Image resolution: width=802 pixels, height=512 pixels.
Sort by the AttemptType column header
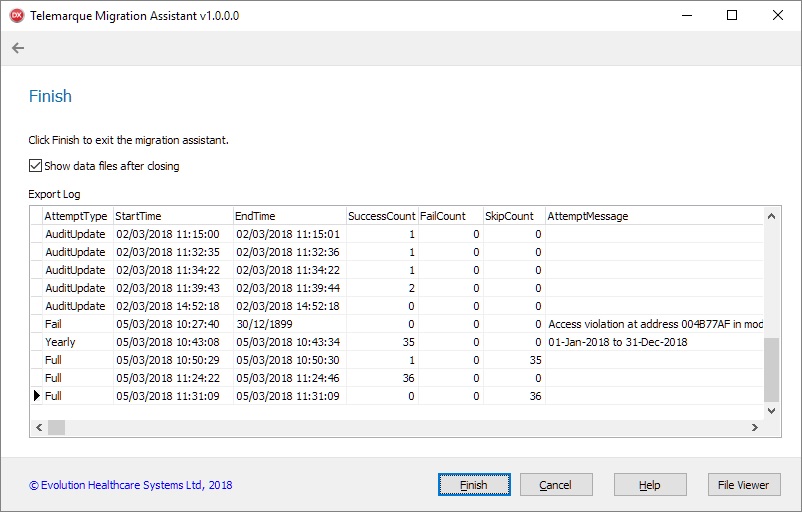pyautogui.click(x=76, y=216)
